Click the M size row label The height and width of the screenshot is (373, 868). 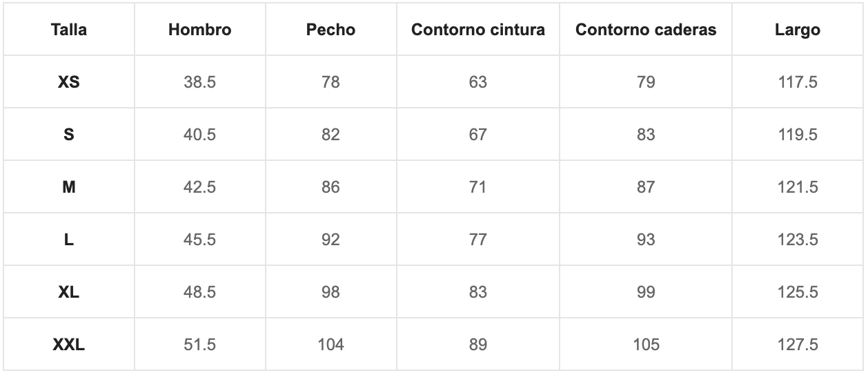click(x=69, y=187)
